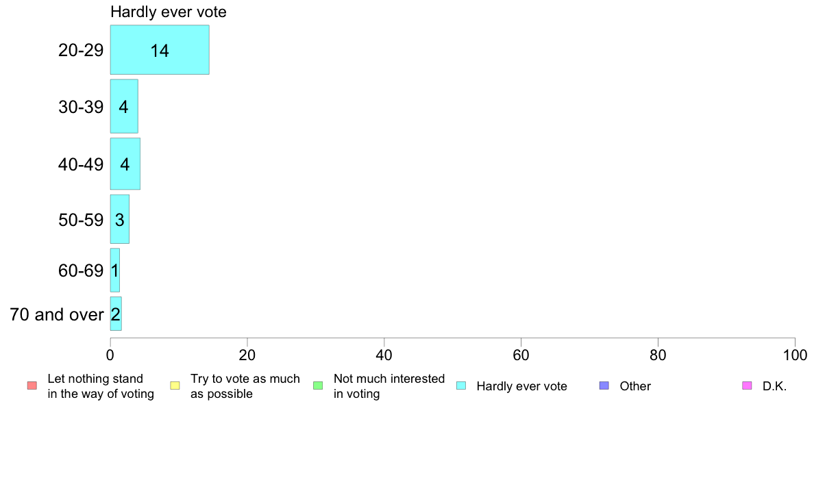Select the 30-39 bar showing 4
The height and width of the screenshot is (504, 814).
[124, 106]
